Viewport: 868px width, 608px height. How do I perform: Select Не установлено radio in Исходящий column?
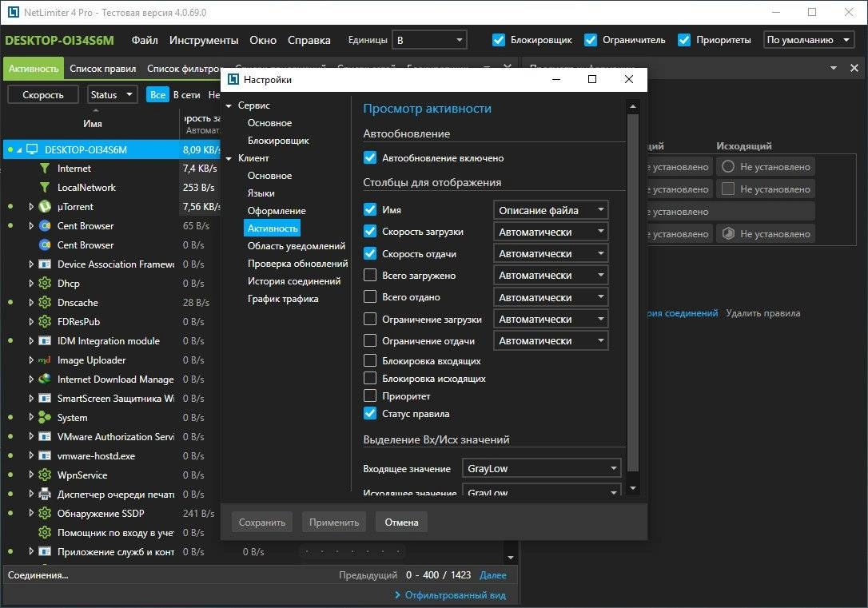click(x=728, y=166)
